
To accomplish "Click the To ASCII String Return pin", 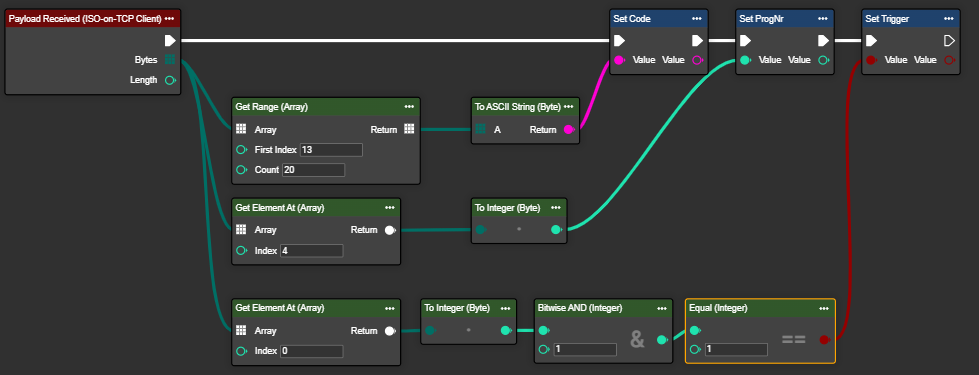I will click(x=569, y=130).
